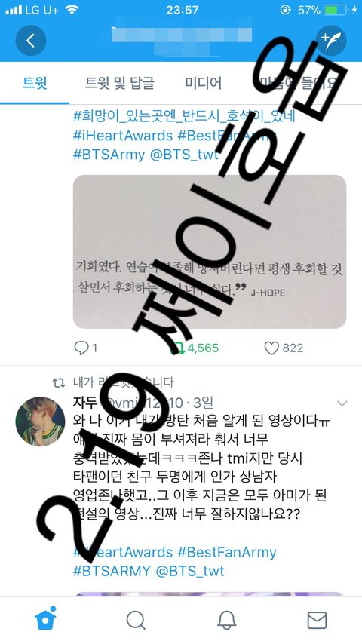Screen dimensions: 362x644
Task: Expand options chevron on 자두 tweet
Action: click(x=342, y=403)
